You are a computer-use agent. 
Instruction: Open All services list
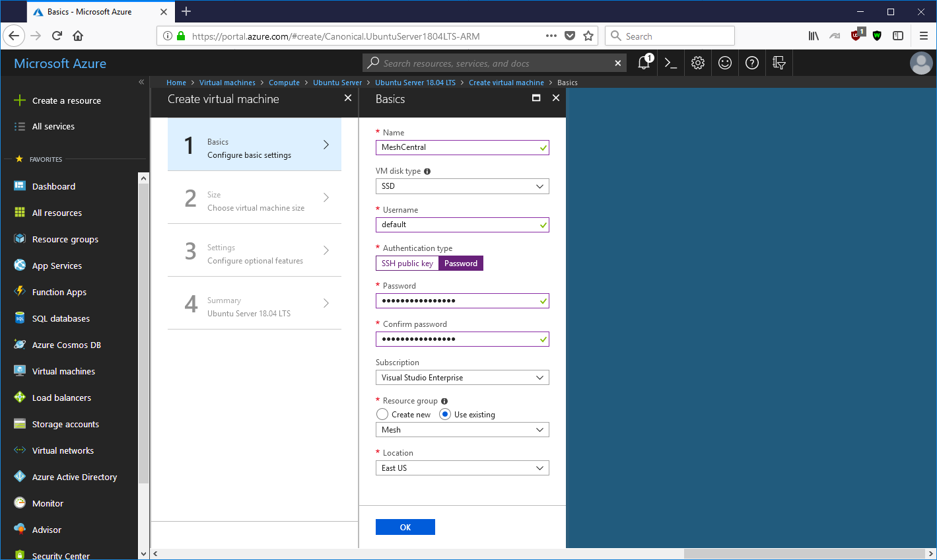tap(53, 126)
